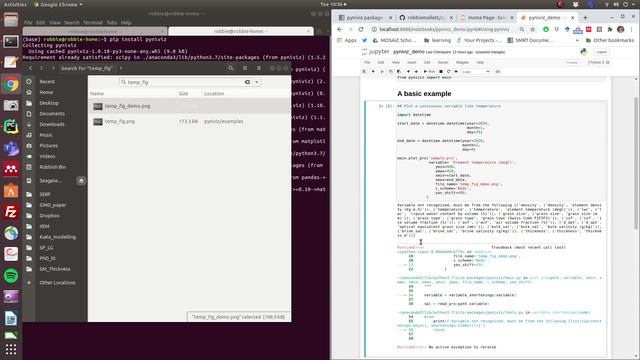Open Jupyter File menu
Screen dimensions: 640x360
click(367, 62)
